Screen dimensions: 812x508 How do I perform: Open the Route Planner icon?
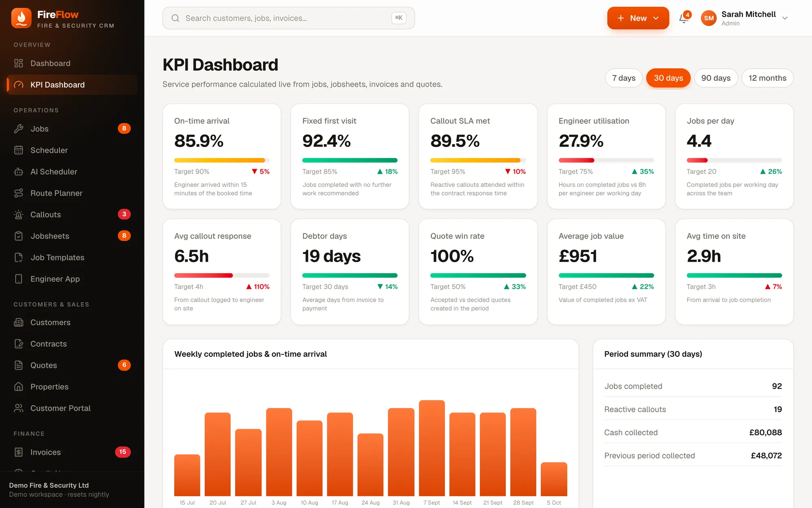[19, 193]
